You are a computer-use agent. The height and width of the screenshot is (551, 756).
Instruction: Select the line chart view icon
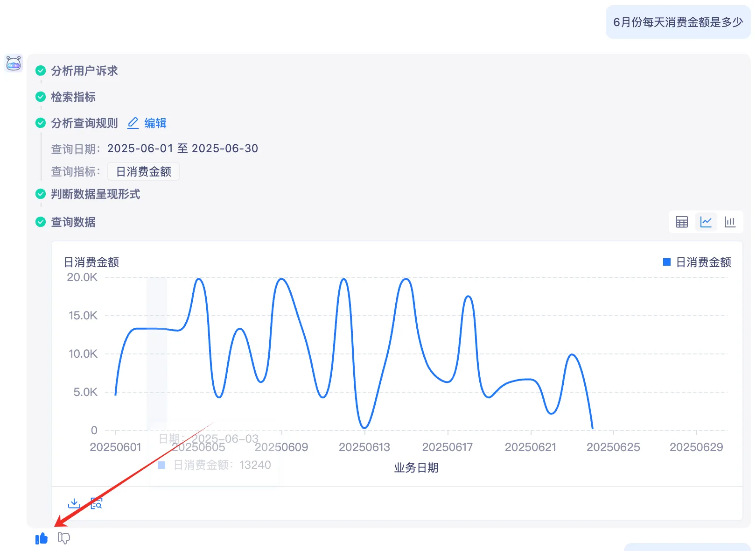(x=706, y=222)
